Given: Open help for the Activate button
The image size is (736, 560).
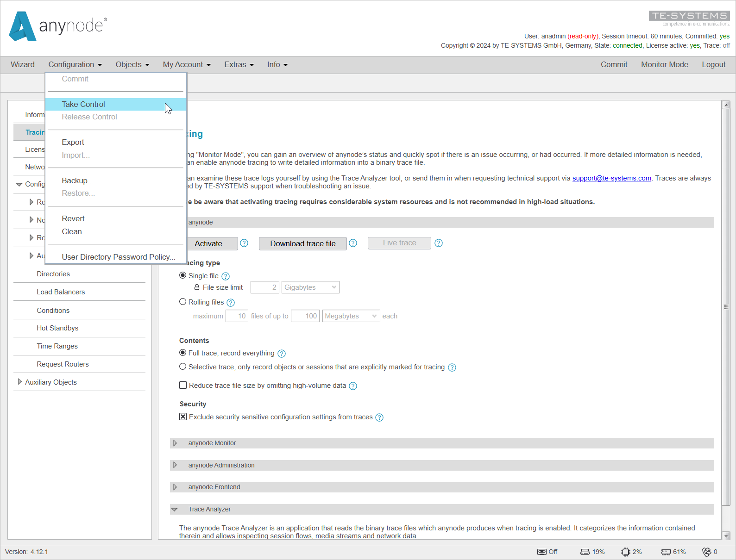Looking at the screenshot, I should [x=244, y=243].
